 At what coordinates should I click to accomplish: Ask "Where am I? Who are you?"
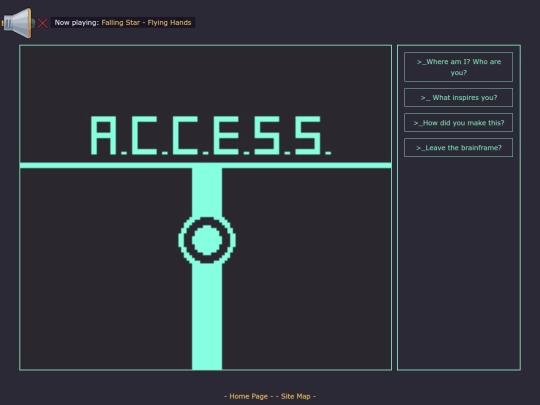[458, 67]
